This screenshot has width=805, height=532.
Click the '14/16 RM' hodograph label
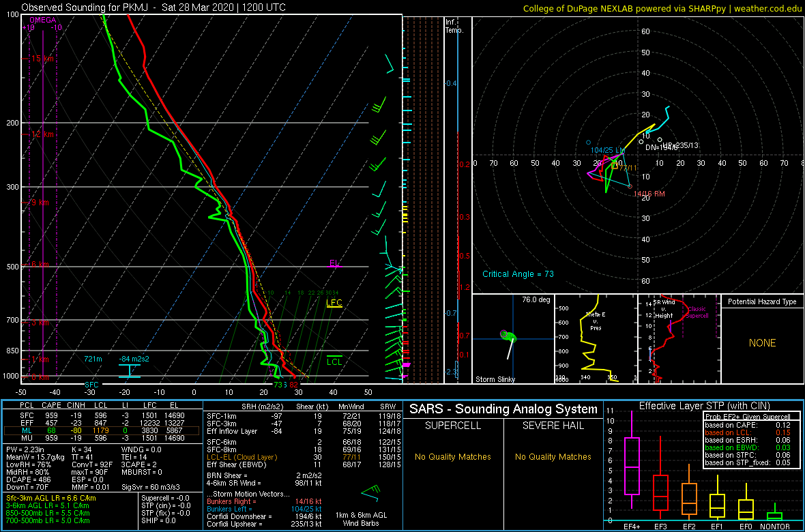[x=649, y=194]
